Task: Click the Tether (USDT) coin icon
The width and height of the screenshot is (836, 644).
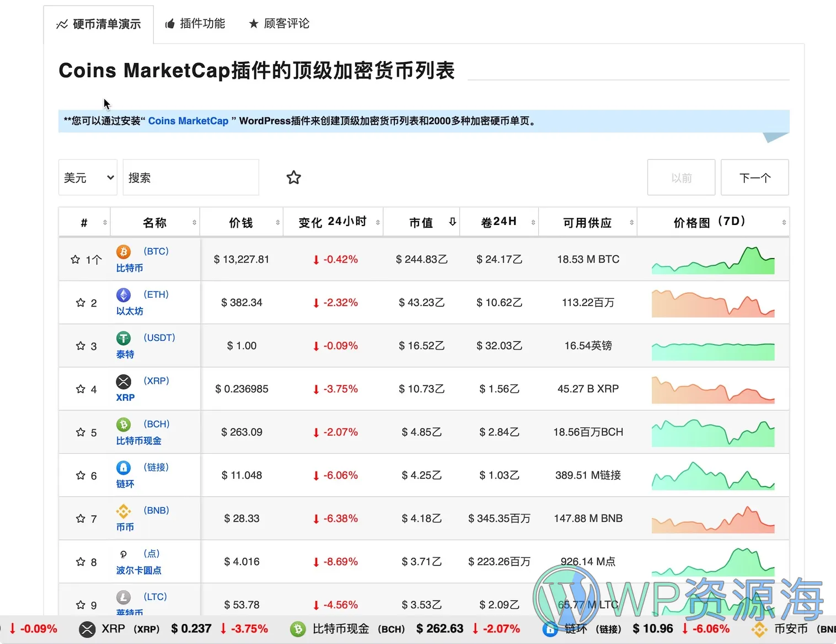Action: [123, 338]
